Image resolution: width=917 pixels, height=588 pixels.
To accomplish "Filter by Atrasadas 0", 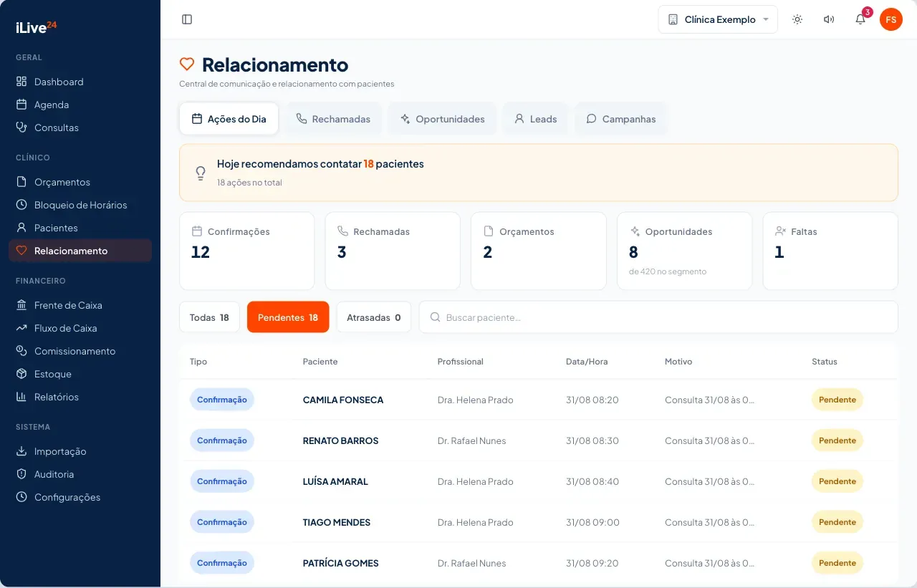I will point(374,317).
